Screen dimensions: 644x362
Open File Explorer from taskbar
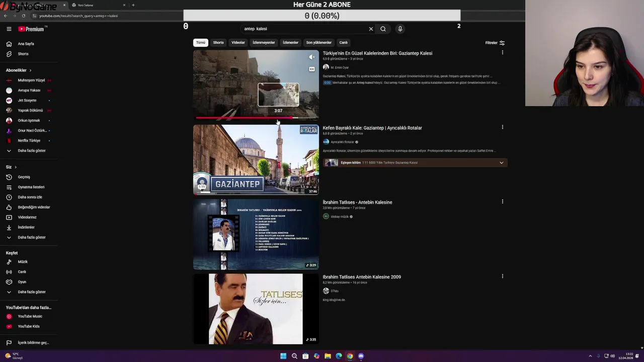coord(328,356)
